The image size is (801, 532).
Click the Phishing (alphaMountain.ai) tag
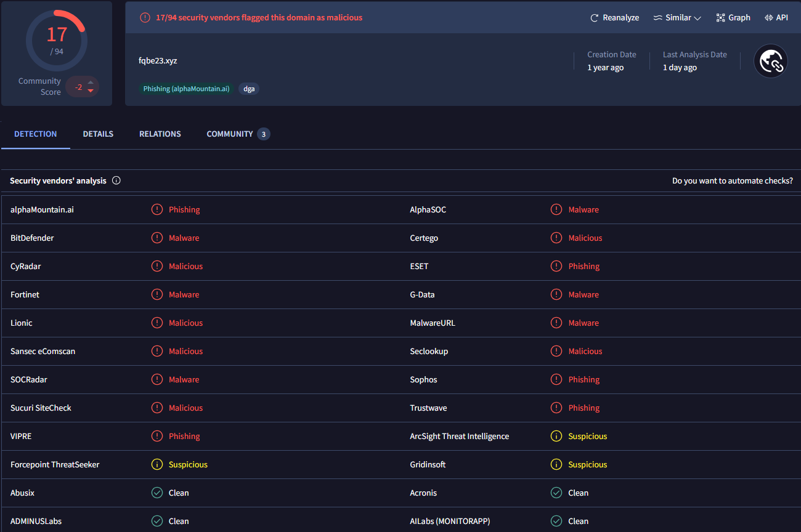(186, 89)
